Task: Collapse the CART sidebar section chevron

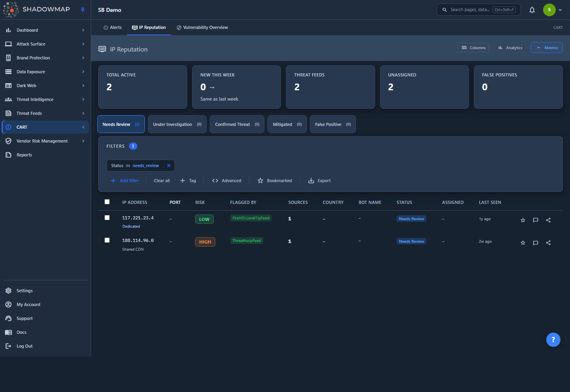Action: click(83, 127)
